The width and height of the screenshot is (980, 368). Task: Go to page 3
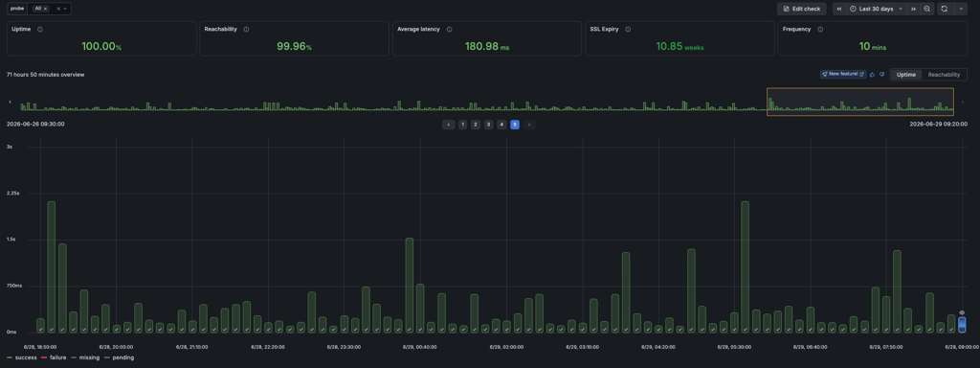pyautogui.click(x=489, y=125)
